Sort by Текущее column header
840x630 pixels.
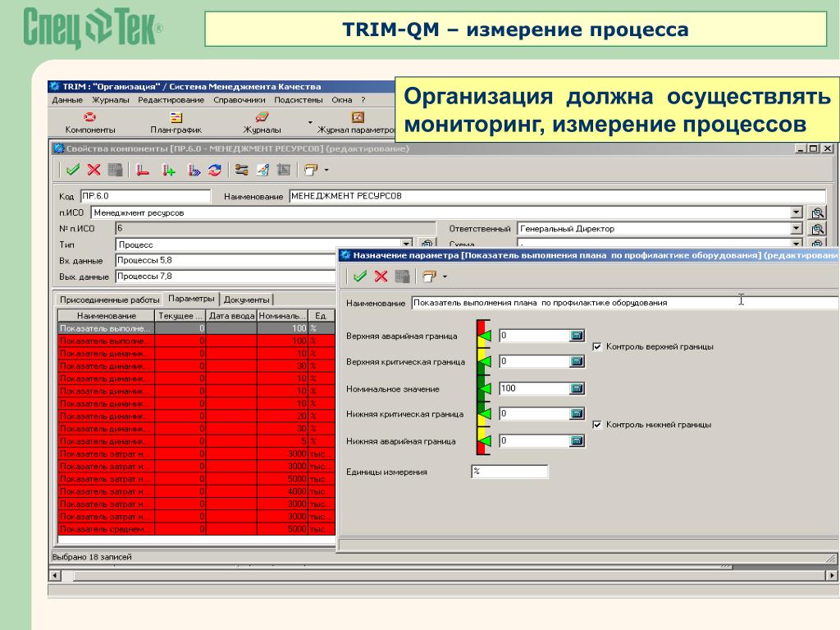[180, 316]
